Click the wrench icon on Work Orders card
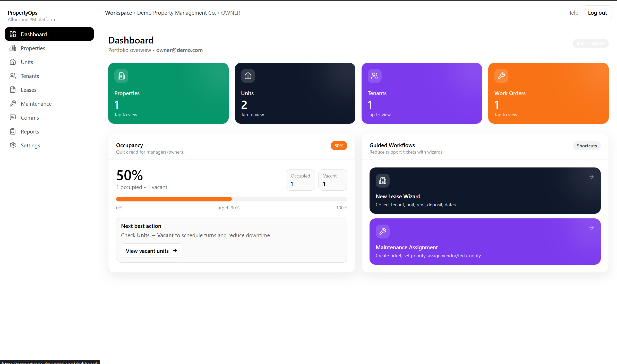This screenshot has height=364, width=617. pos(501,76)
